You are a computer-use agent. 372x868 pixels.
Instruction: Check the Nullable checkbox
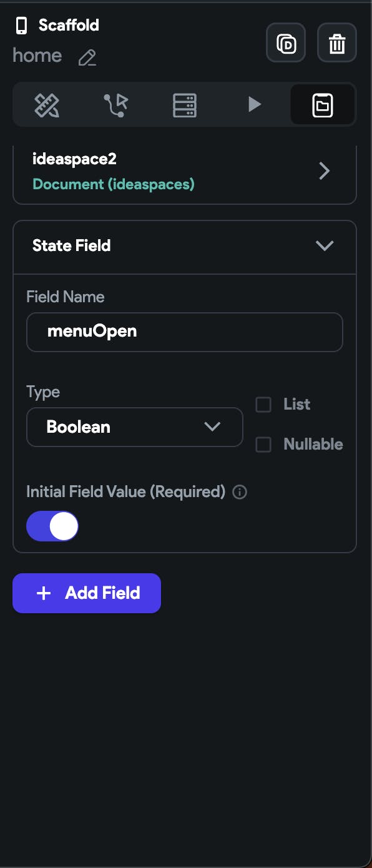point(263,445)
